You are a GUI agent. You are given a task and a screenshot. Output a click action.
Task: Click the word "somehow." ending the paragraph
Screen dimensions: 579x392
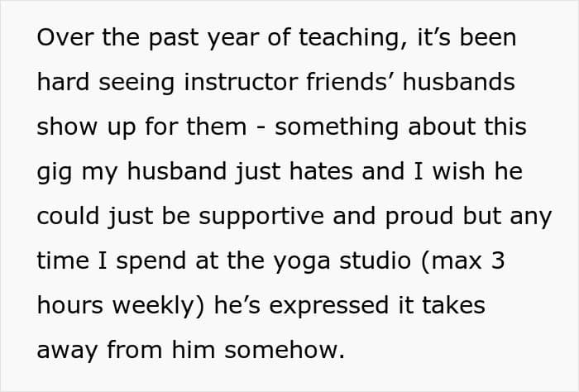[x=285, y=350]
